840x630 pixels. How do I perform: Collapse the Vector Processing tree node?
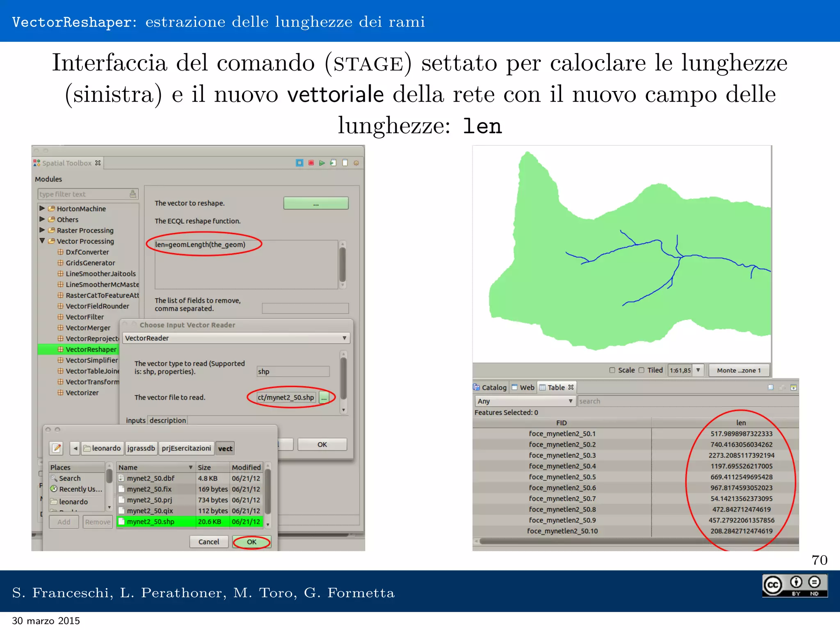[x=42, y=241]
